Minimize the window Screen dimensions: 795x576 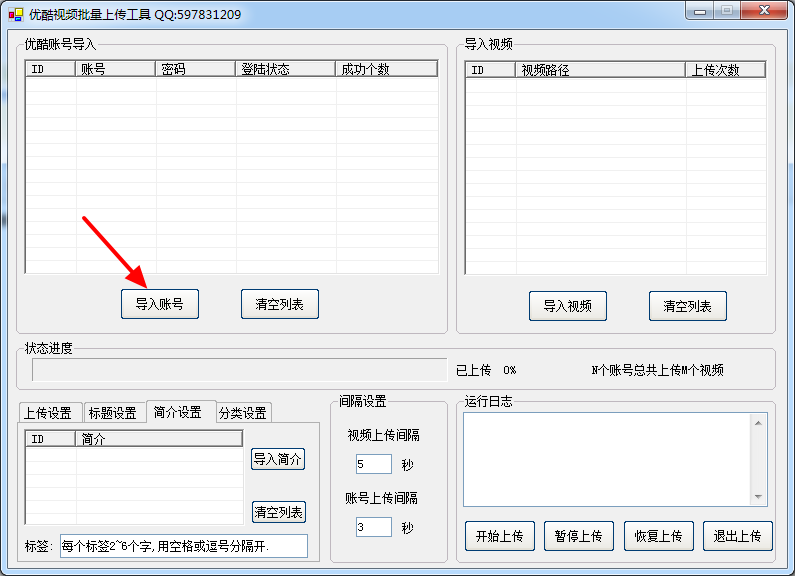click(x=700, y=11)
